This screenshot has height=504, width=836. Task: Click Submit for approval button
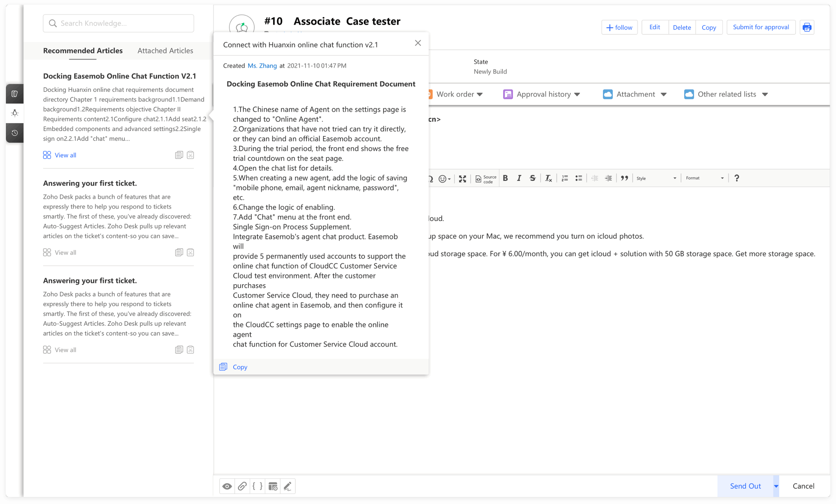(x=761, y=27)
